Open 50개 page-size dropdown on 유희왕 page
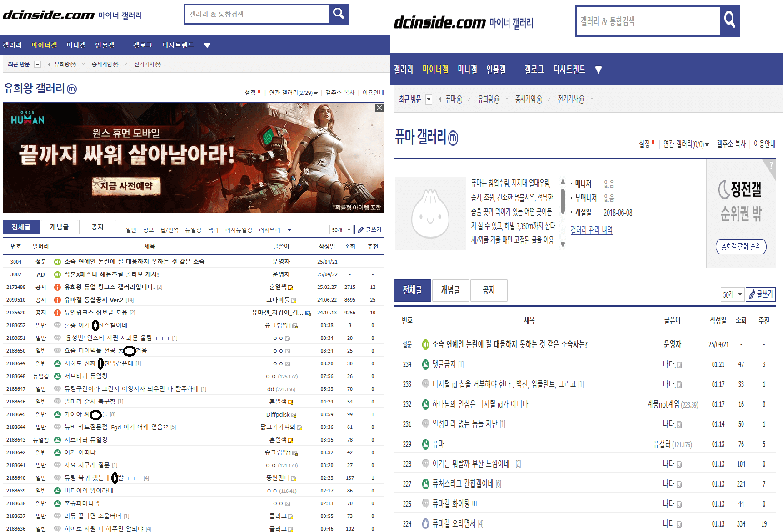 click(x=341, y=230)
